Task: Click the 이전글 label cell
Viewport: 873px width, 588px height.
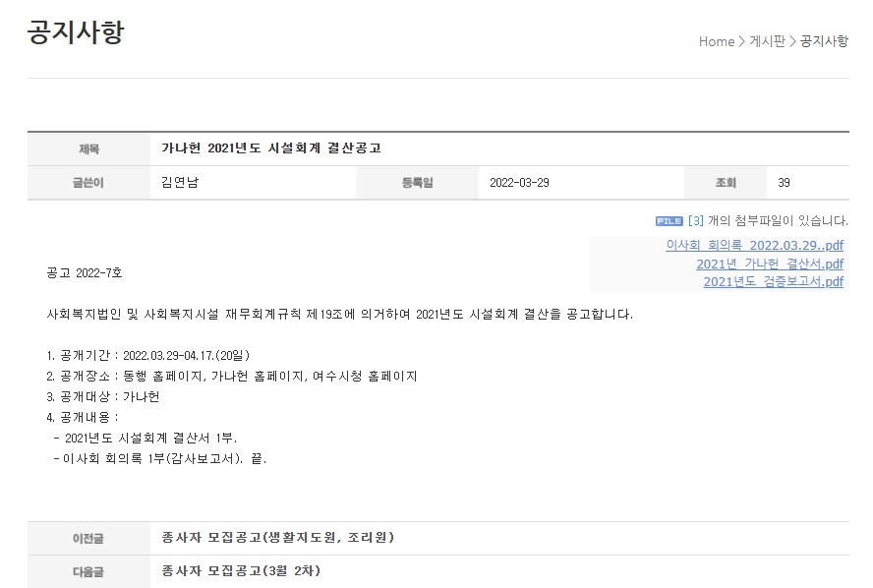Action: point(88,539)
